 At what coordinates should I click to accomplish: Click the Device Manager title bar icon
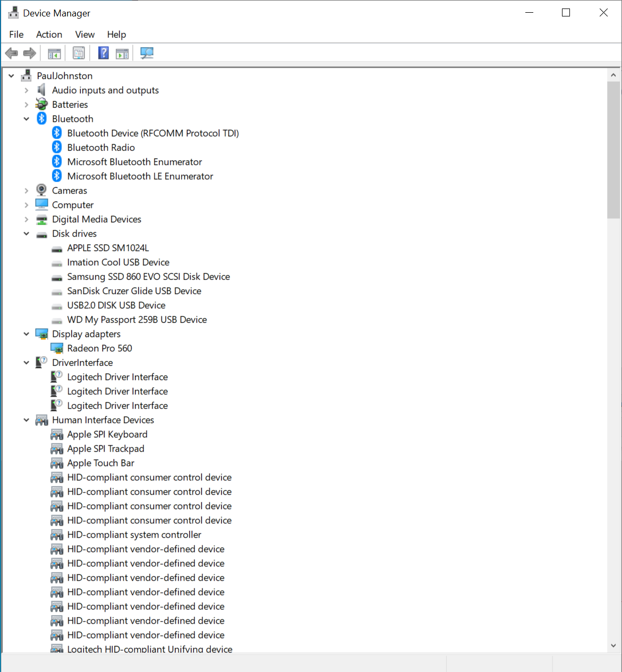[13, 13]
